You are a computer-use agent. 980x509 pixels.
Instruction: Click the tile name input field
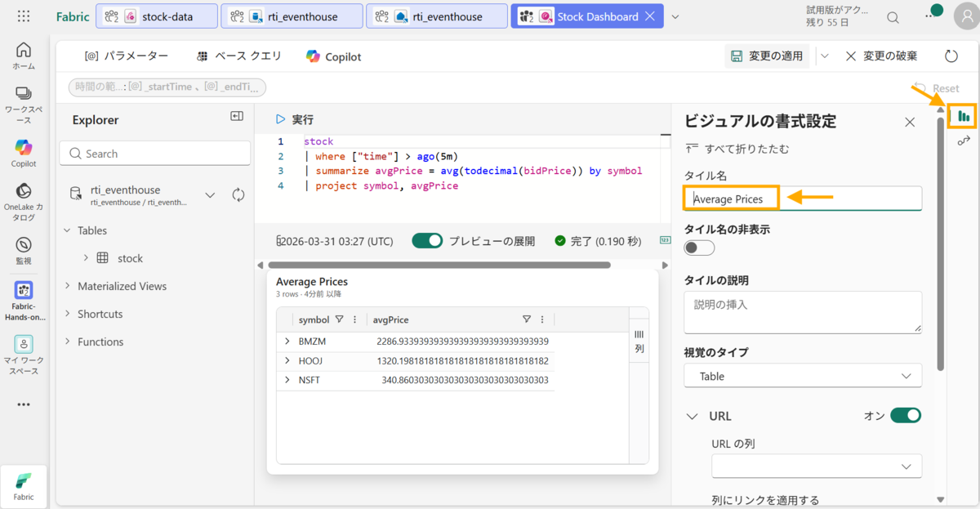803,199
